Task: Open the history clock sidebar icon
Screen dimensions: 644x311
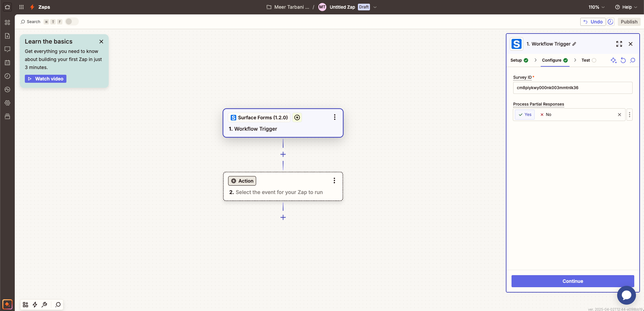Action: [7, 76]
